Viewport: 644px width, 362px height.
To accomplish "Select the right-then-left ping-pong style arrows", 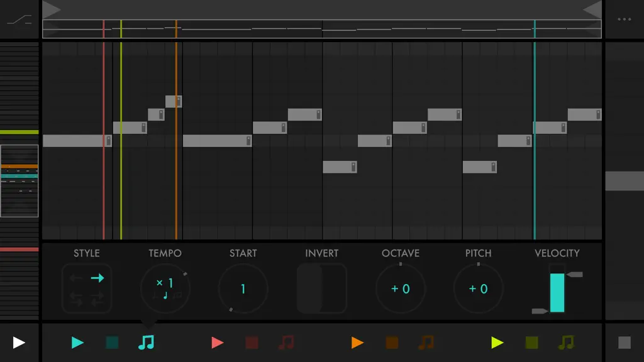I will (x=97, y=299).
